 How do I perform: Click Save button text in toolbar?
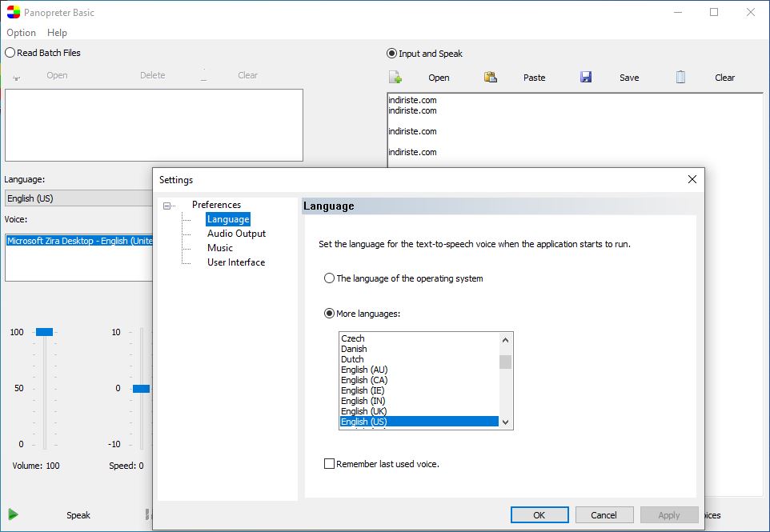pos(629,78)
